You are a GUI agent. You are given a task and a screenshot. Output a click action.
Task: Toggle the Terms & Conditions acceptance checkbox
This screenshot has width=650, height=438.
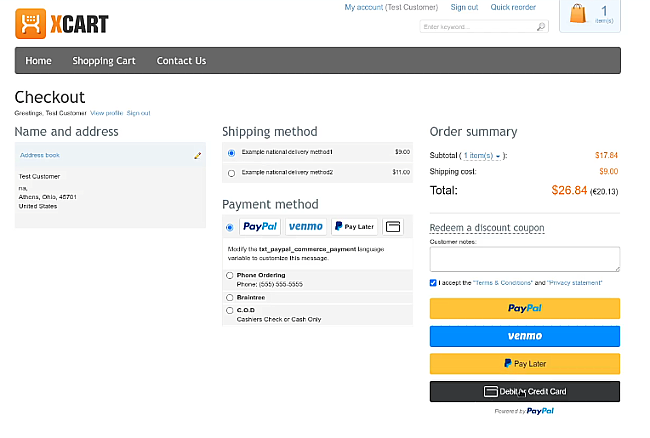tap(433, 283)
